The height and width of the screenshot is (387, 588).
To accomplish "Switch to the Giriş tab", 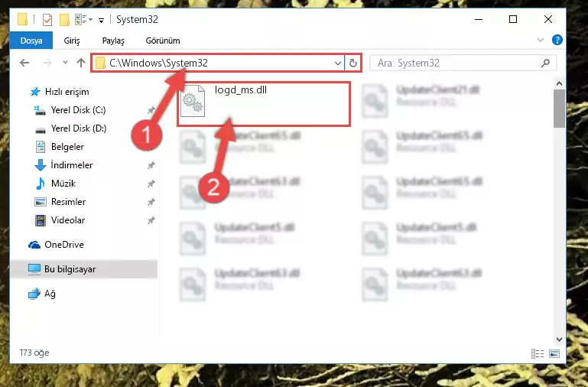I will pos(72,41).
